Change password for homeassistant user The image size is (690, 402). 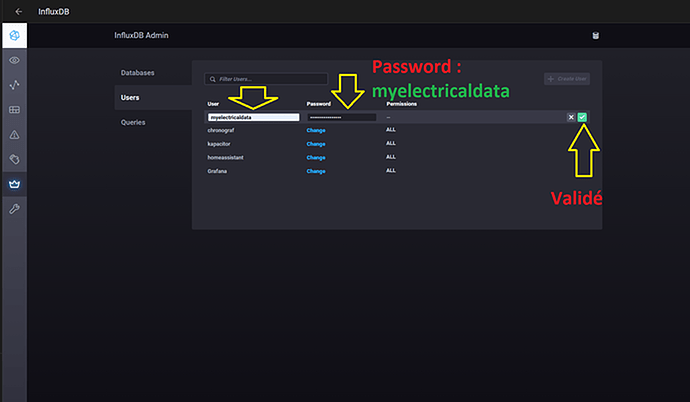click(x=316, y=157)
